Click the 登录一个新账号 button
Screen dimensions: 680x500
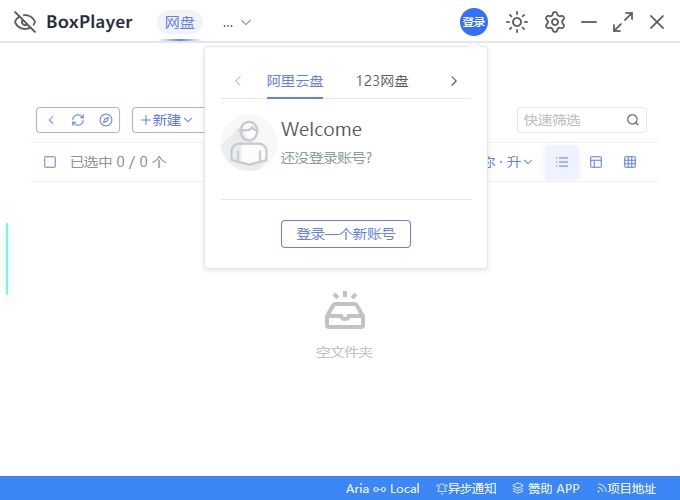point(346,234)
